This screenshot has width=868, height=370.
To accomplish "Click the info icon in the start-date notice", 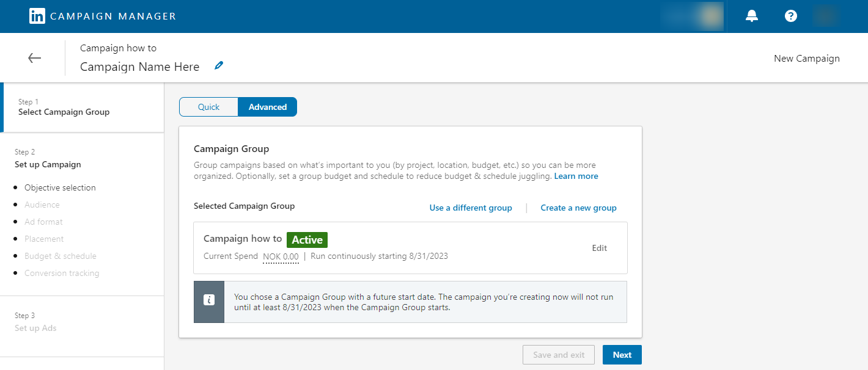I will click(x=209, y=298).
